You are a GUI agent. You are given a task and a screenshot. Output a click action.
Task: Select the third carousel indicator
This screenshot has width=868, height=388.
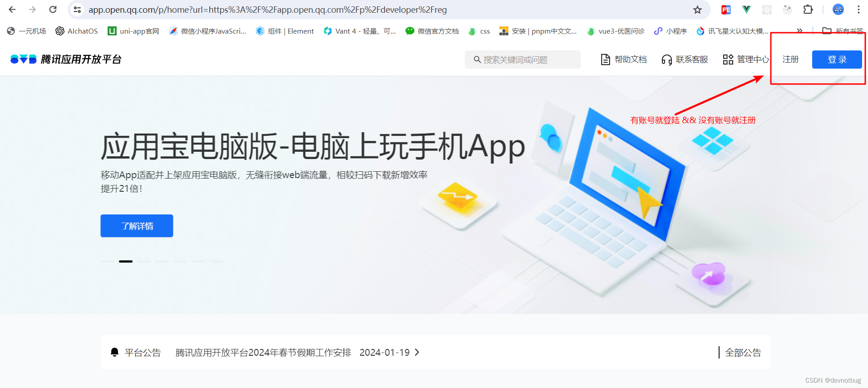pyautogui.click(x=144, y=261)
